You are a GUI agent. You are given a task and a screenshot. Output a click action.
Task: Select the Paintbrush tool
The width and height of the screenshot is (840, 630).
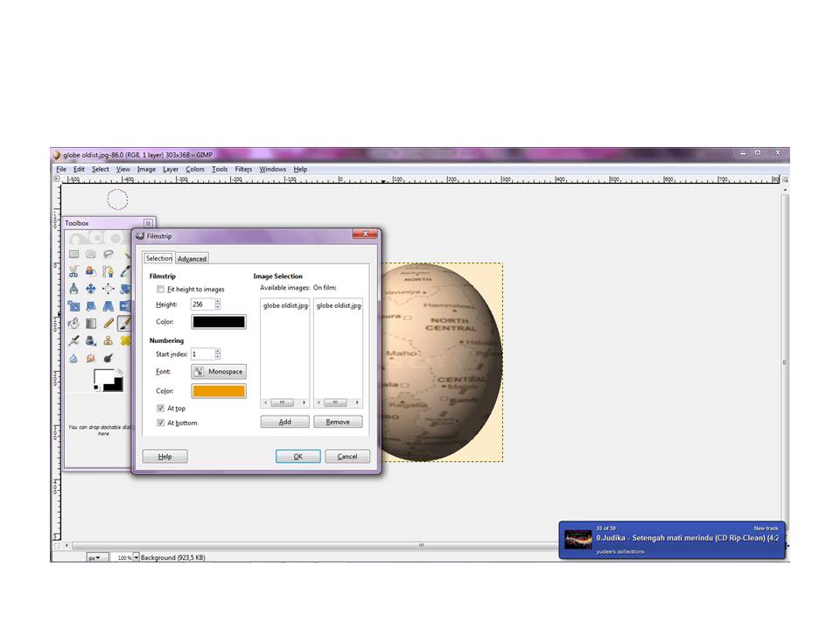click(x=125, y=324)
